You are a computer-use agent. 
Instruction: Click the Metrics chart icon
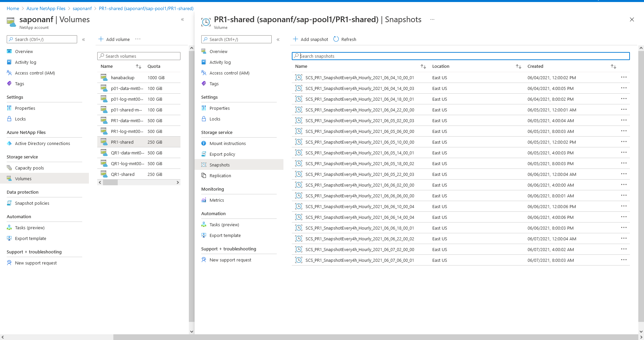[204, 200]
